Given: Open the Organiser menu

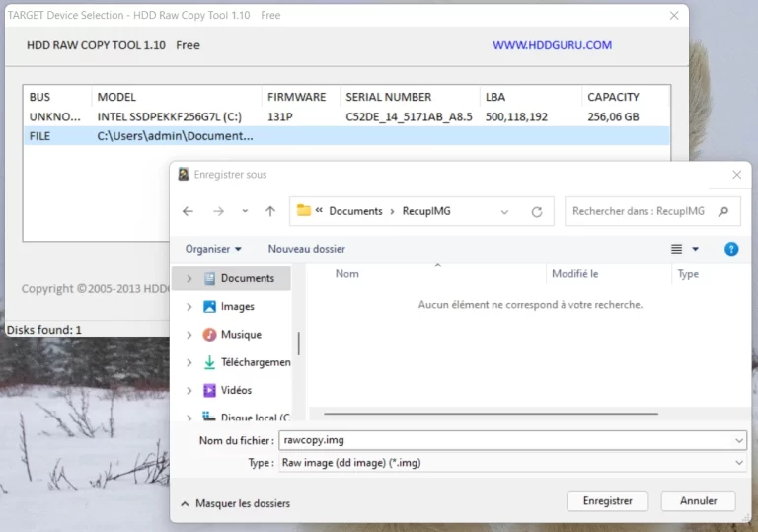Looking at the screenshot, I should point(213,249).
